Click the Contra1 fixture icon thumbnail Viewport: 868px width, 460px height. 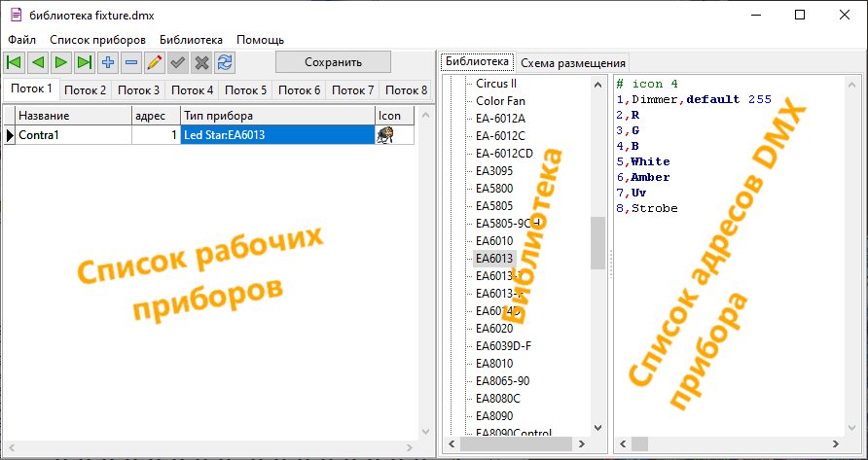[x=384, y=135]
